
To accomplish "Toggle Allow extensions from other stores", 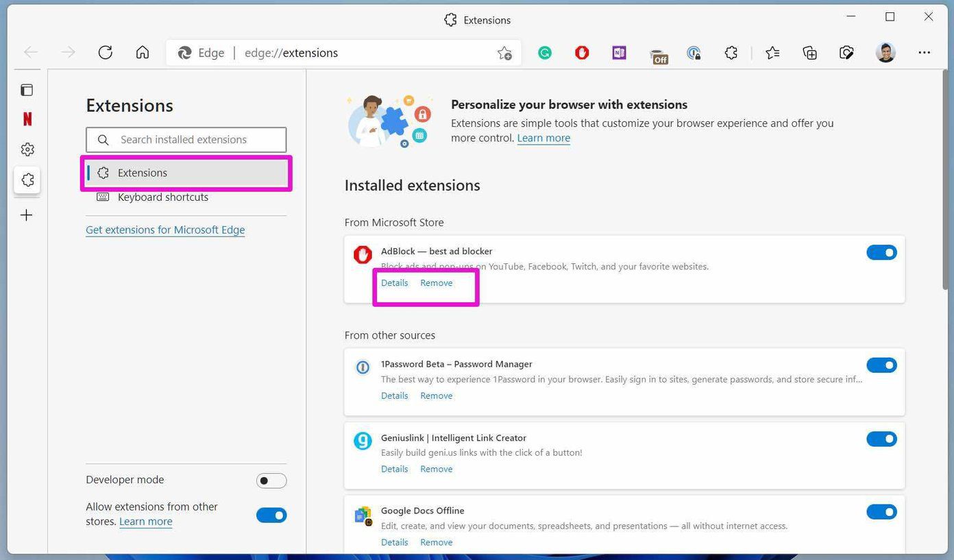I will click(271, 515).
